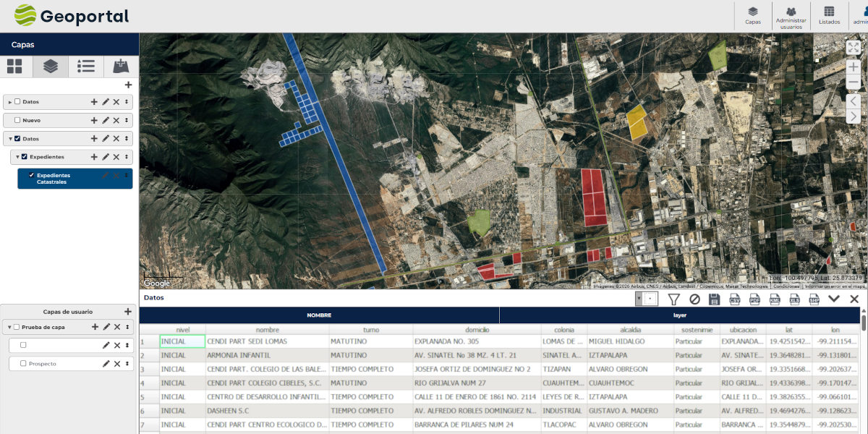Expand the first unchecked Datos group
The image size is (868, 434).
pyautogui.click(x=10, y=101)
